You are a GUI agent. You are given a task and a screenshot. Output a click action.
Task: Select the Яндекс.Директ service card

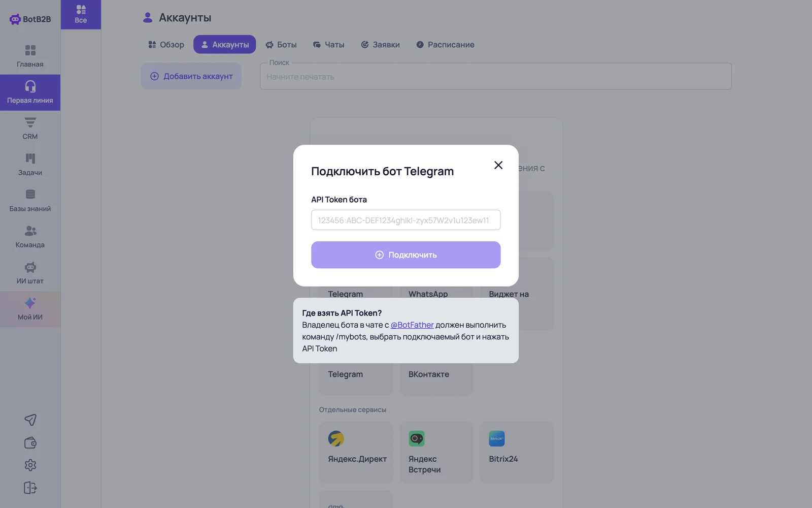coord(356,452)
